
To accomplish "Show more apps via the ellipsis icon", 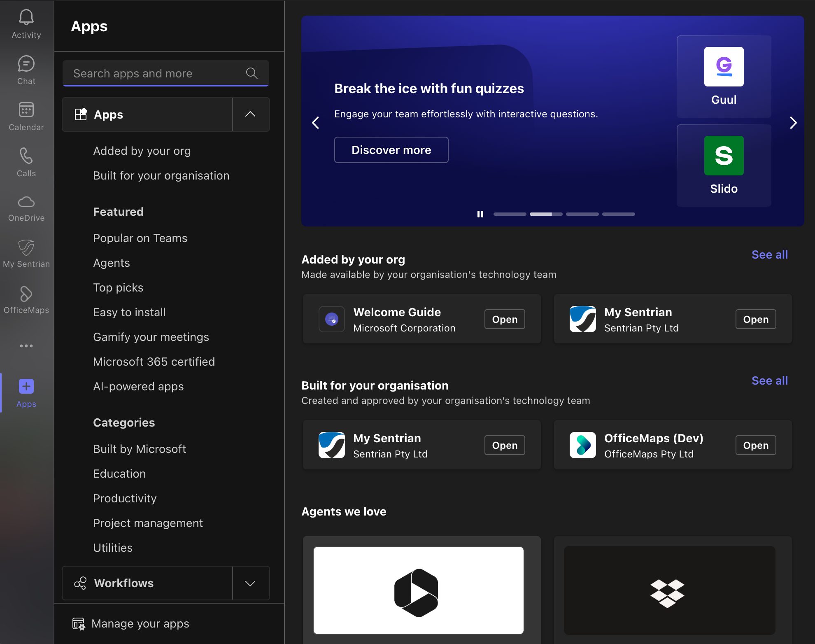I will coord(26,346).
